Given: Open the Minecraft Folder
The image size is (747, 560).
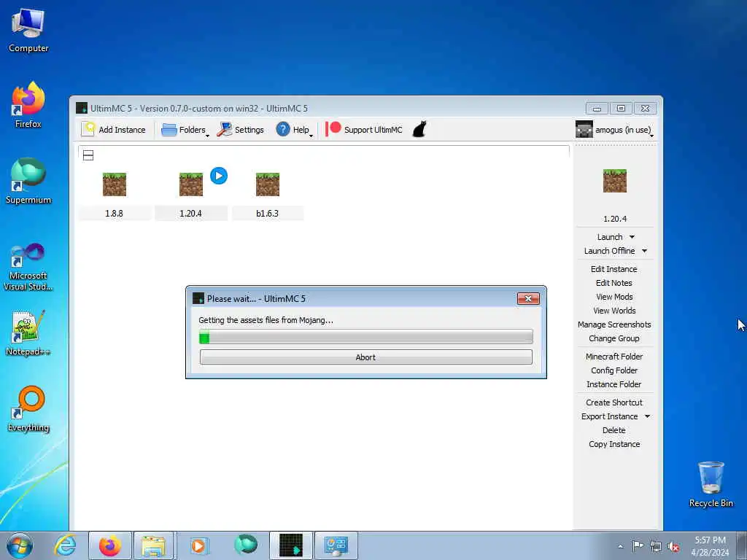Looking at the screenshot, I should 614,356.
